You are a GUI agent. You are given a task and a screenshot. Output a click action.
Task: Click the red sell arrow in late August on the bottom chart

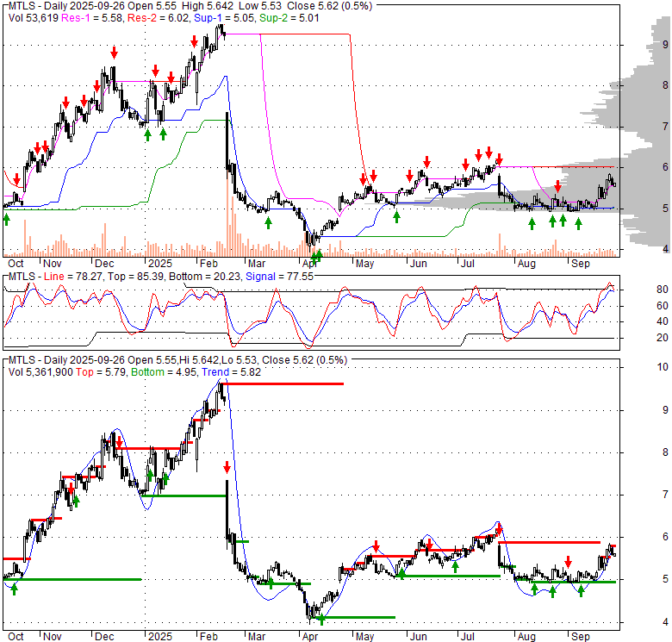[x=569, y=562]
